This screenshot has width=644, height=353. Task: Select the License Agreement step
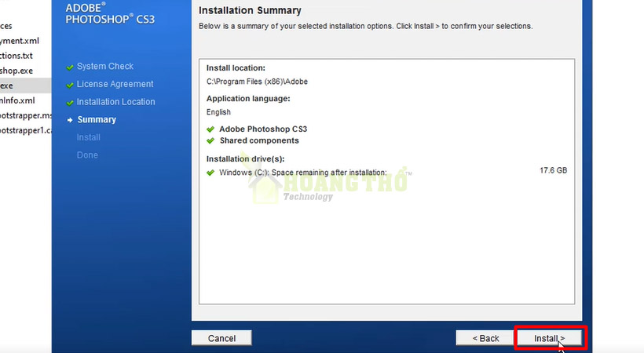click(x=115, y=84)
